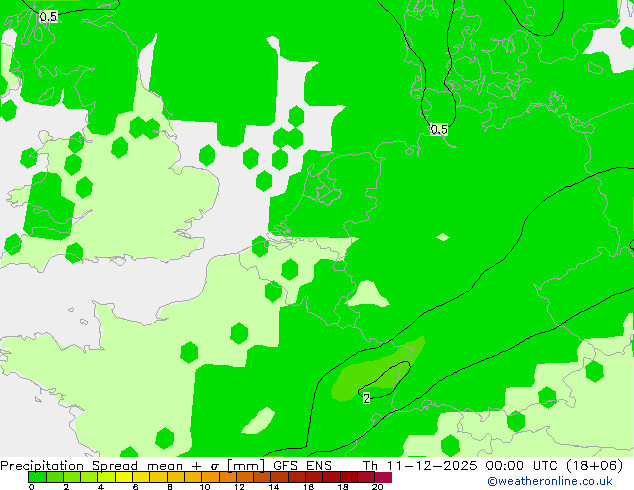The height and width of the screenshot is (490, 634).
Task: Click the "Precipitation Spread" title text
Action: 69,466
